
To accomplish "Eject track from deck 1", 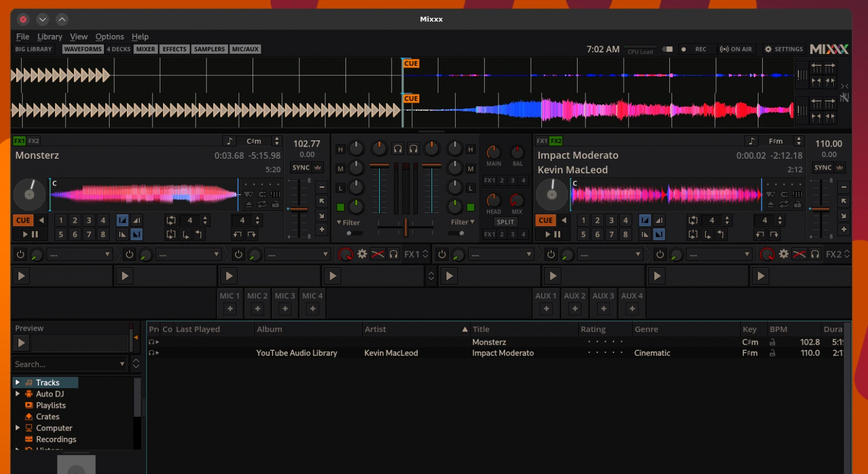I will tap(249, 204).
